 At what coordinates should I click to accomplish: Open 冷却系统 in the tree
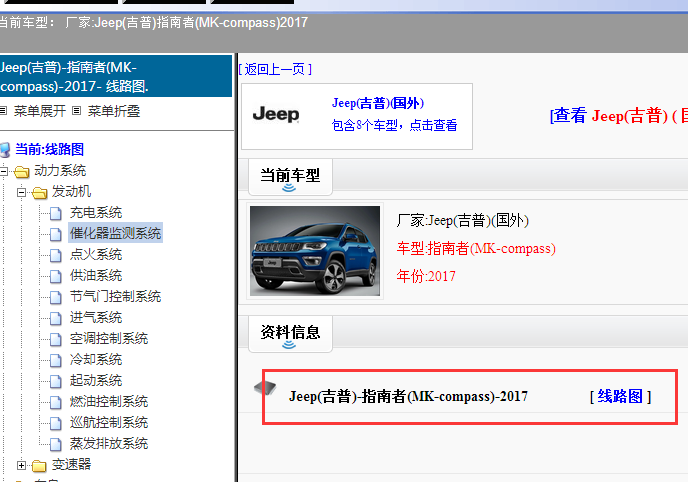click(96, 360)
